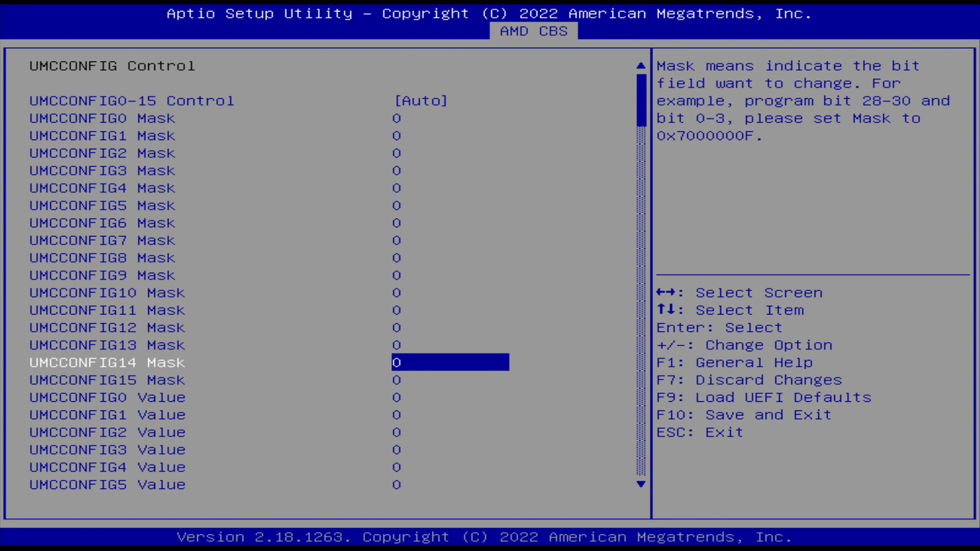Click the UMCCONFIG1 Value label
Viewport: 980px width, 551px height.
pyautogui.click(x=107, y=415)
